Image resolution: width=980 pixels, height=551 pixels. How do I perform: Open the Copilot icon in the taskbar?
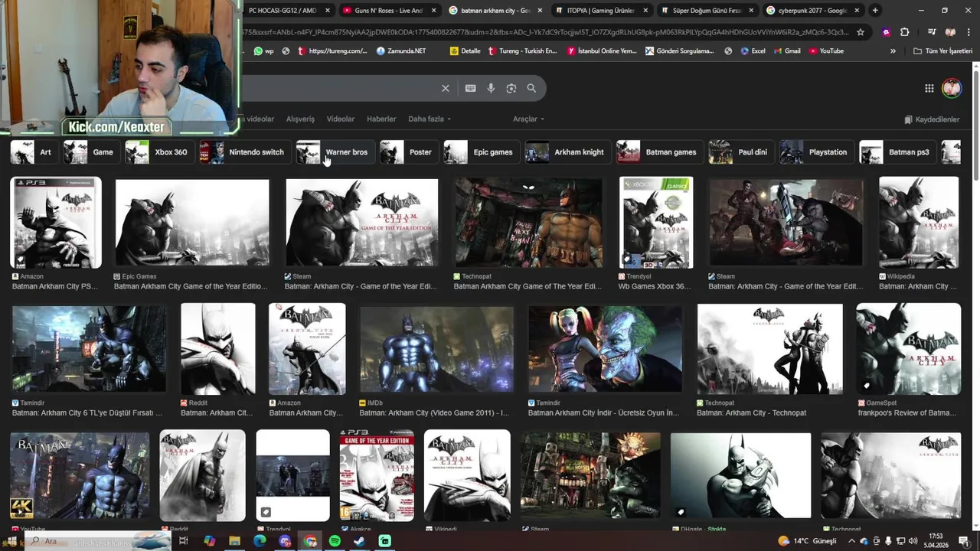pos(209,541)
